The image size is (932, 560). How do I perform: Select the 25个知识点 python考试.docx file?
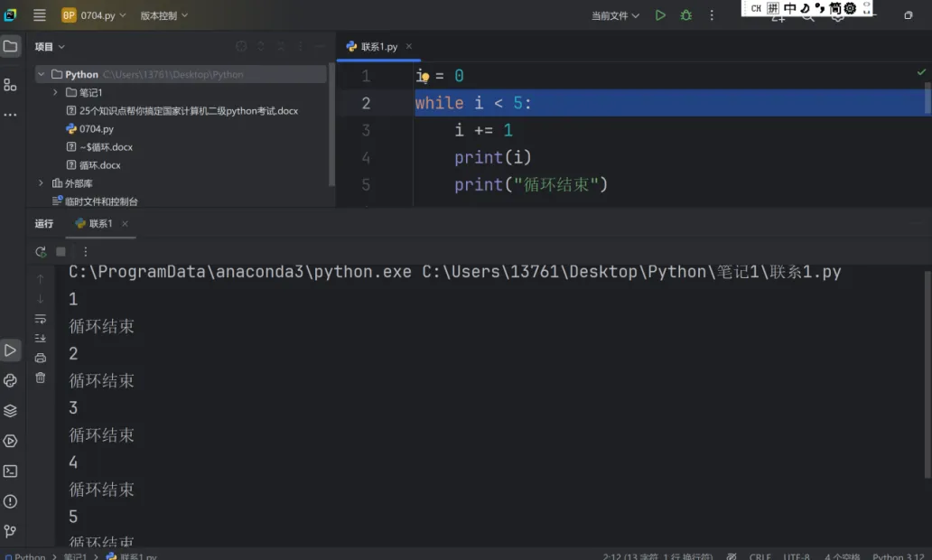[x=189, y=110]
